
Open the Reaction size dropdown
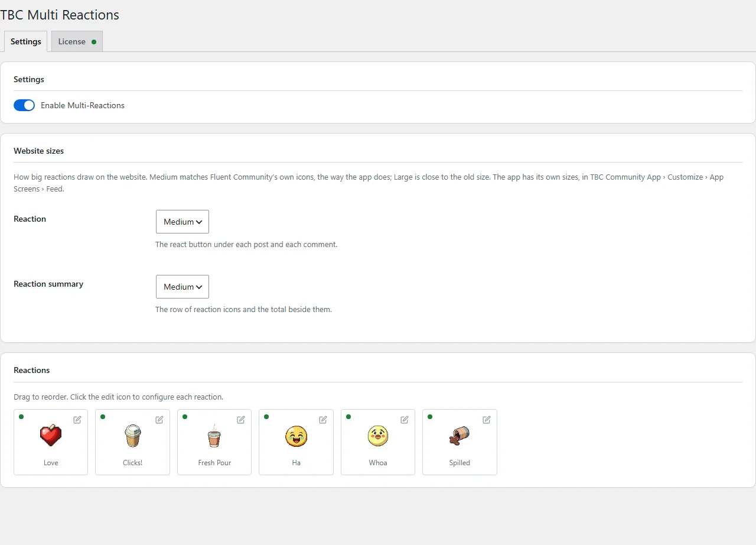coord(183,222)
